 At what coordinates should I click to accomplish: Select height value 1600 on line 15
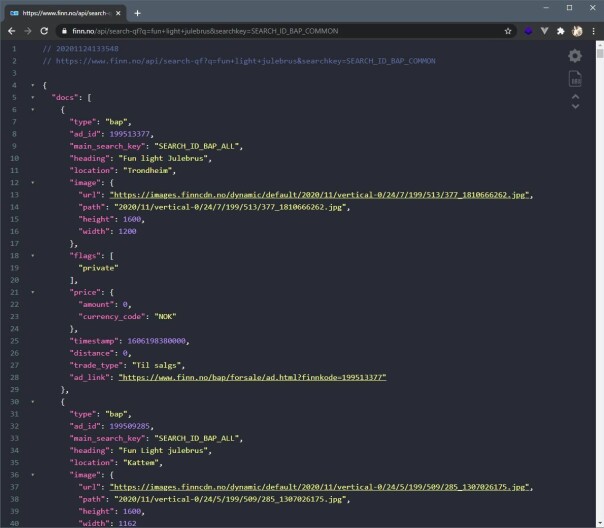pyautogui.click(x=132, y=219)
